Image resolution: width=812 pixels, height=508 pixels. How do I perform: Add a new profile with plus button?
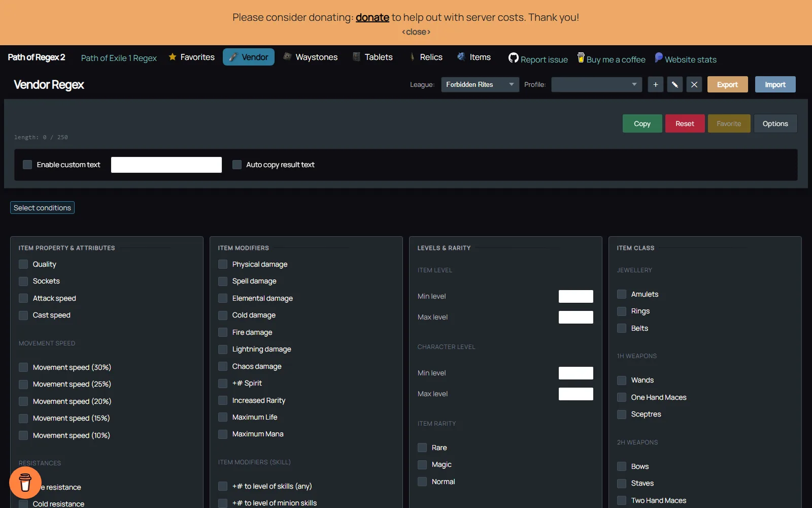[656, 84]
